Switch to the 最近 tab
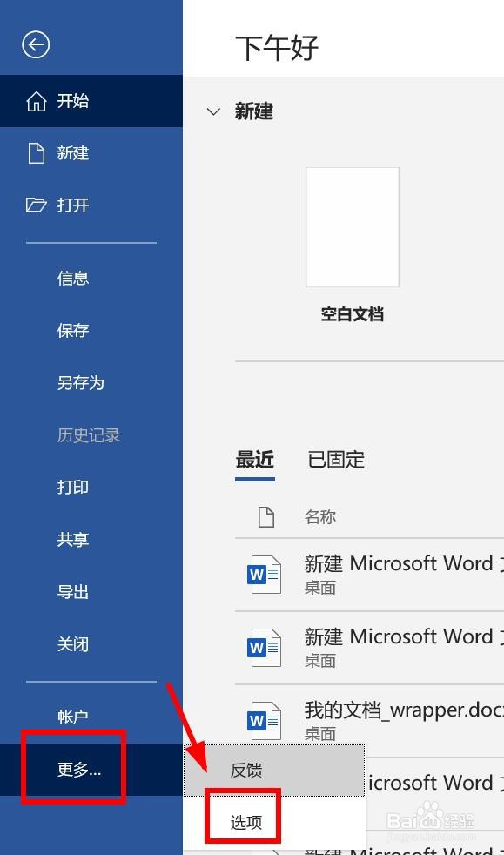Viewport: 504px width, 855px height. [254, 460]
